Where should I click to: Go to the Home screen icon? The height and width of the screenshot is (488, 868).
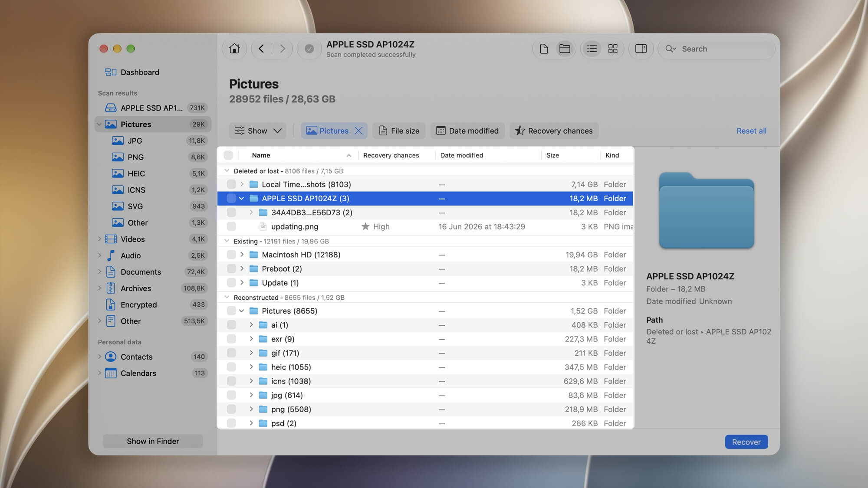click(234, 49)
